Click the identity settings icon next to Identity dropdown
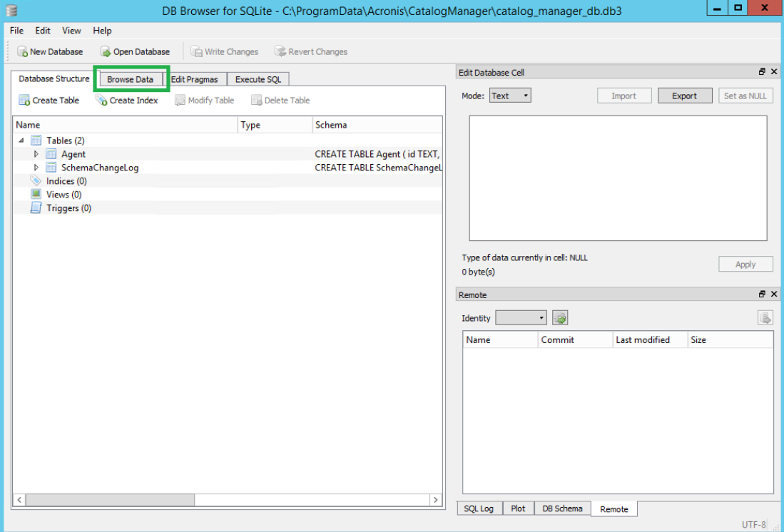784x532 pixels. (560, 318)
